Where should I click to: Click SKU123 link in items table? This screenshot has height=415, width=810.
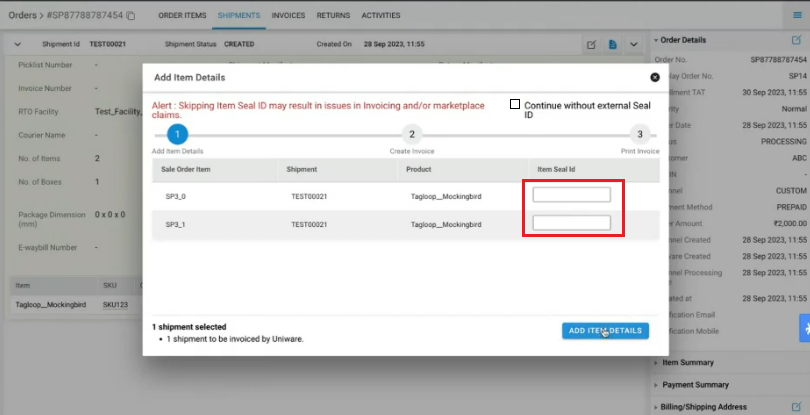click(115, 305)
